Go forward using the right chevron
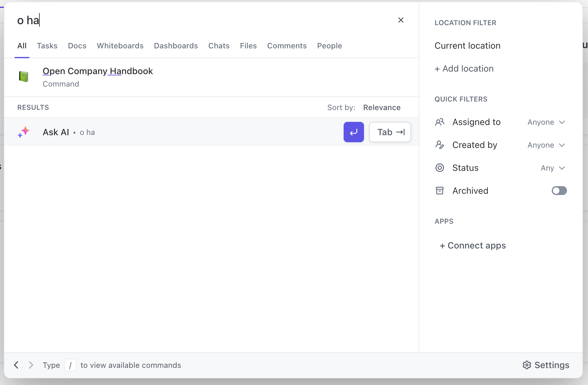 (31, 365)
